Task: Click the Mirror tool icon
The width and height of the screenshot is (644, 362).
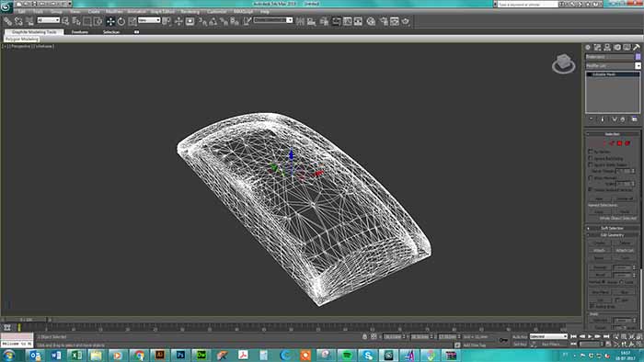Action: (300, 21)
